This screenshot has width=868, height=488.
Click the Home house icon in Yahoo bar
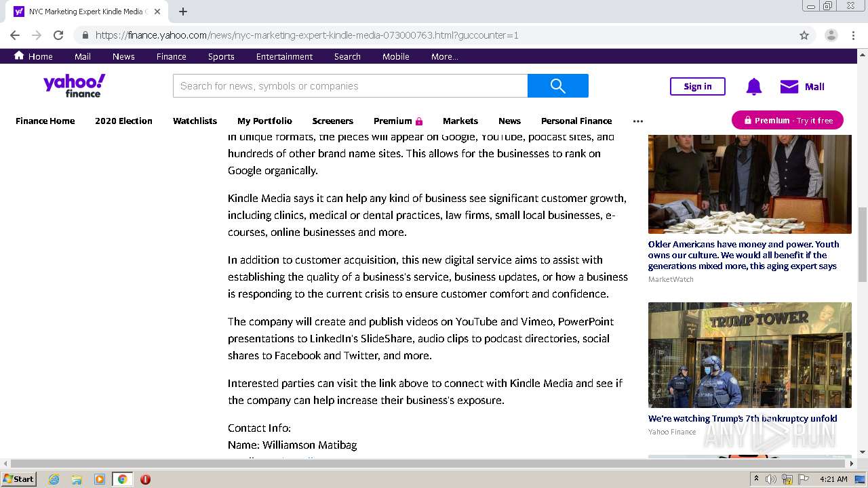pyautogui.click(x=19, y=56)
